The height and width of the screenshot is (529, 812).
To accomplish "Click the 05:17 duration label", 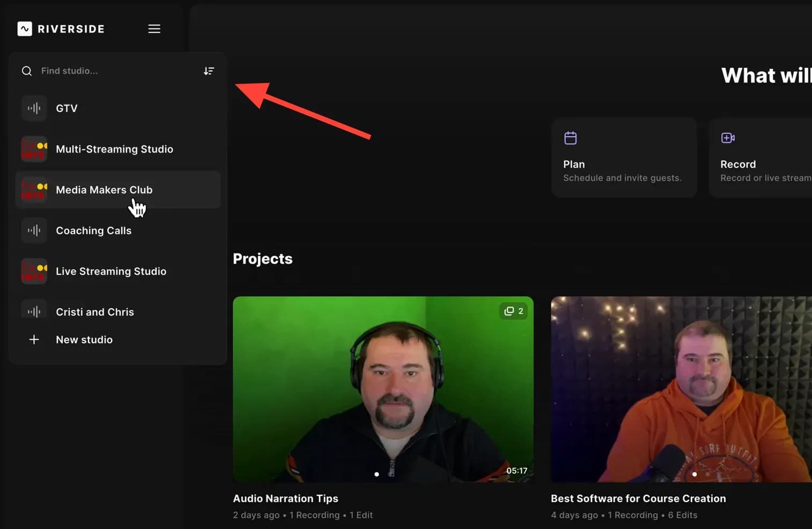I will tap(516, 471).
